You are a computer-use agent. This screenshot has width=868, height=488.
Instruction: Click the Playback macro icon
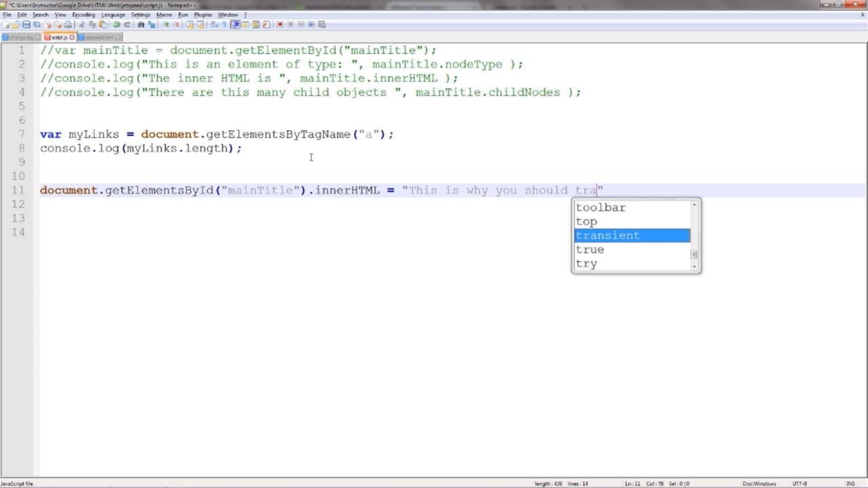[301, 24]
